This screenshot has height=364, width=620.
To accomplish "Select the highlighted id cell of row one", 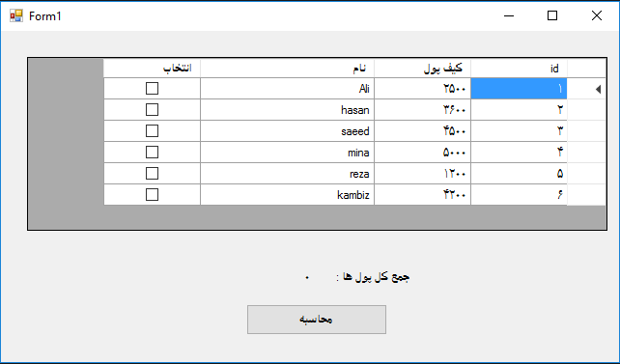I will (x=519, y=89).
